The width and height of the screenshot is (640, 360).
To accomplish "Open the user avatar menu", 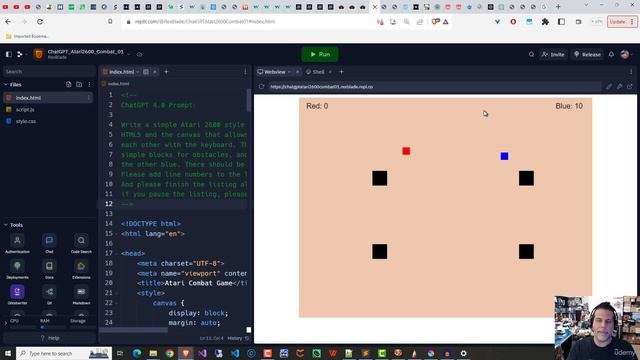I will 625,54.
